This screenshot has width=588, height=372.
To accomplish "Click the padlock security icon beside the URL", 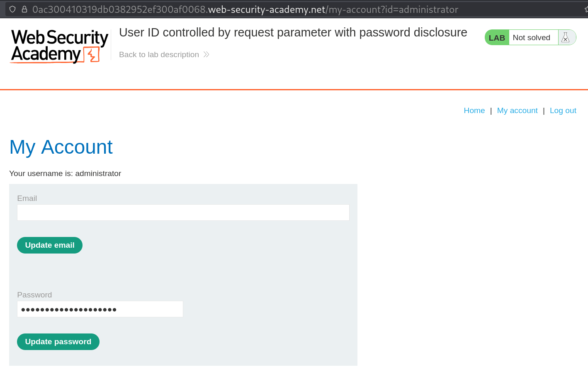I will (24, 9).
